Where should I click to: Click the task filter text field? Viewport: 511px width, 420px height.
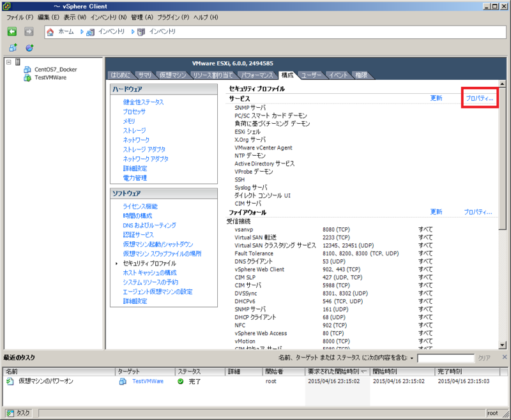pos(445,359)
